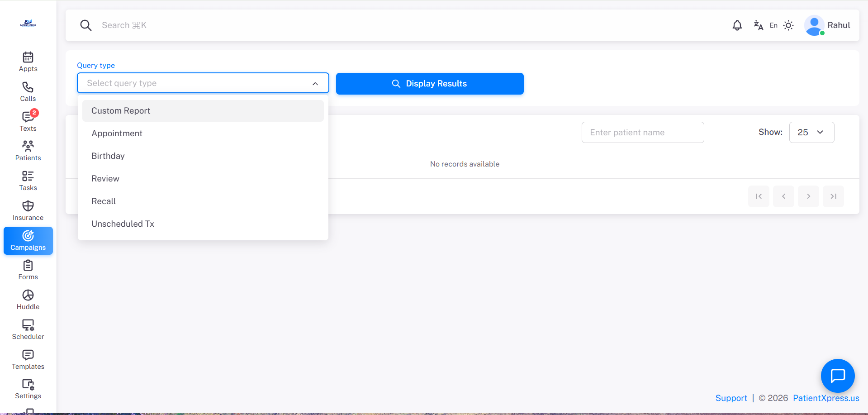
Task: Open Texts showing 2 unread messages
Action: pyautogui.click(x=28, y=121)
